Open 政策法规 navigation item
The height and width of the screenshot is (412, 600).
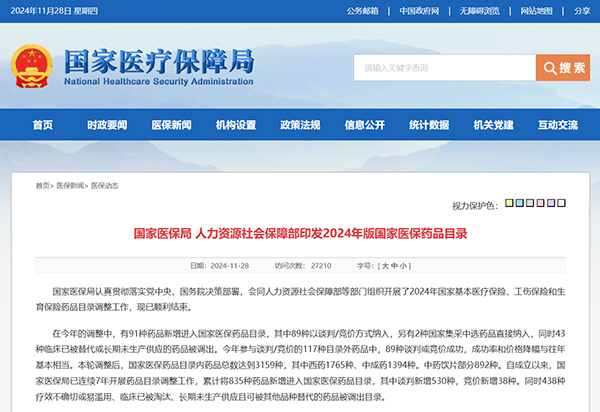pos(300,125)
